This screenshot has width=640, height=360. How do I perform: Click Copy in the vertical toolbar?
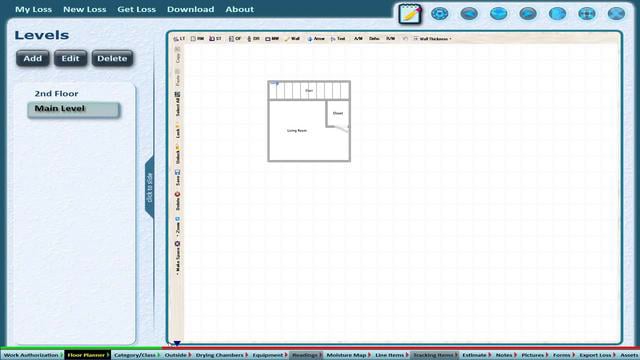[178, 55]
